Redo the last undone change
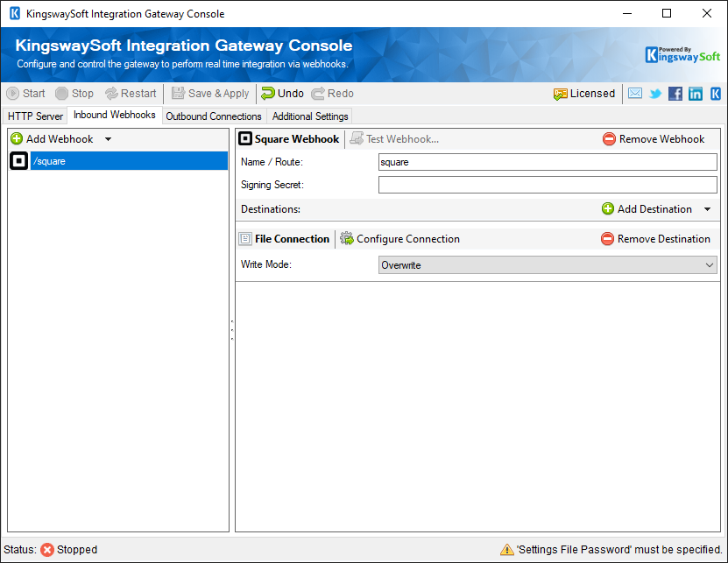The height and width of the screenshot is (563, 728). [x=332, y=94]
